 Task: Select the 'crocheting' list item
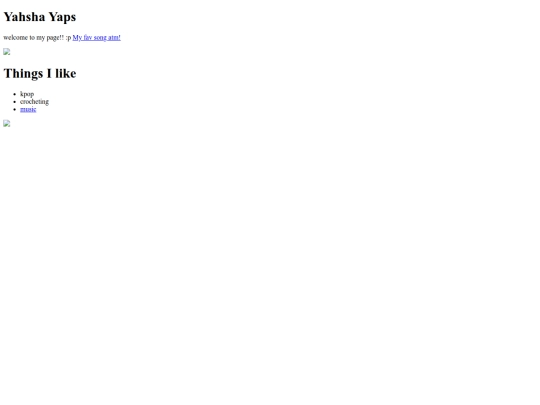tap(34, 102)
